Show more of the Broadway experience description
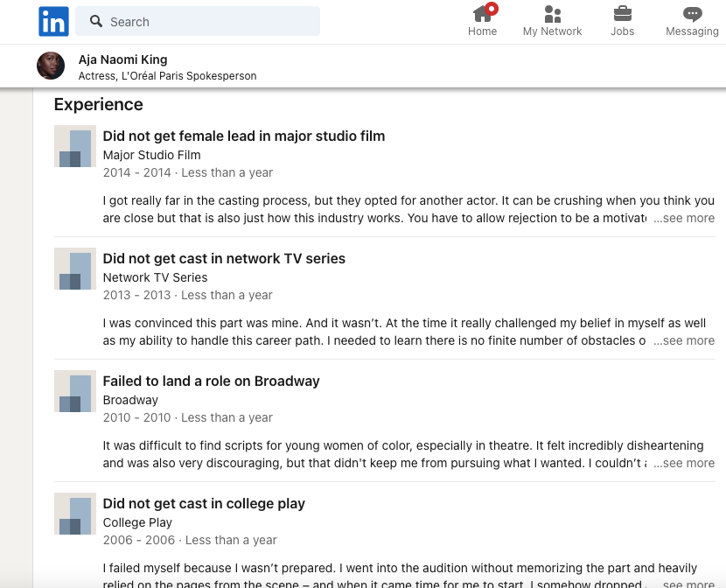This screenshot has height=588, width=726. pos(688,463)
